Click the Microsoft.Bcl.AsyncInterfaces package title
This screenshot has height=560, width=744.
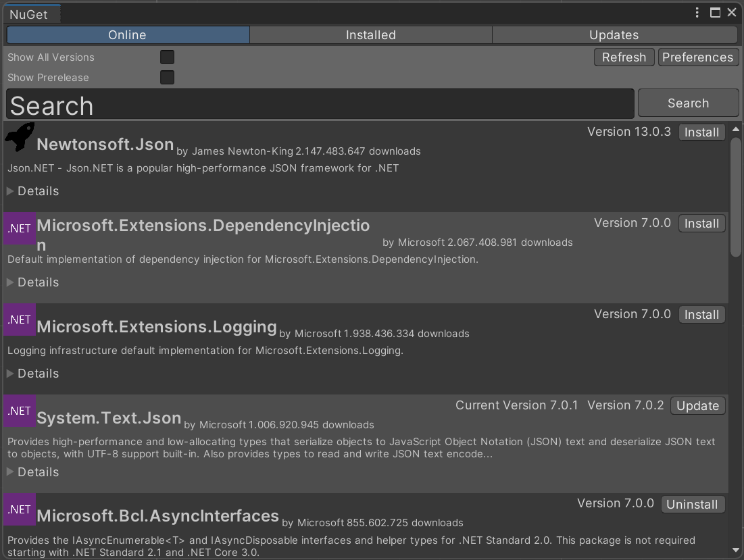point(157,515)
